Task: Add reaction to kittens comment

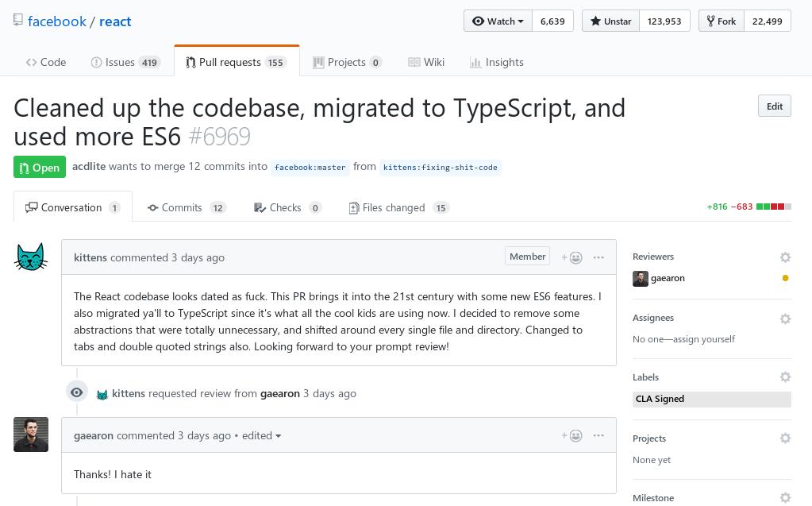Action: click(x=571, y=257)
